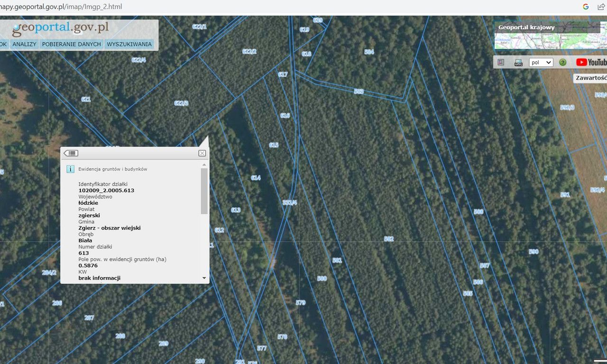607x364 pixels.
Task: Click parcel label 584 on the map
Action: point(369,52)
